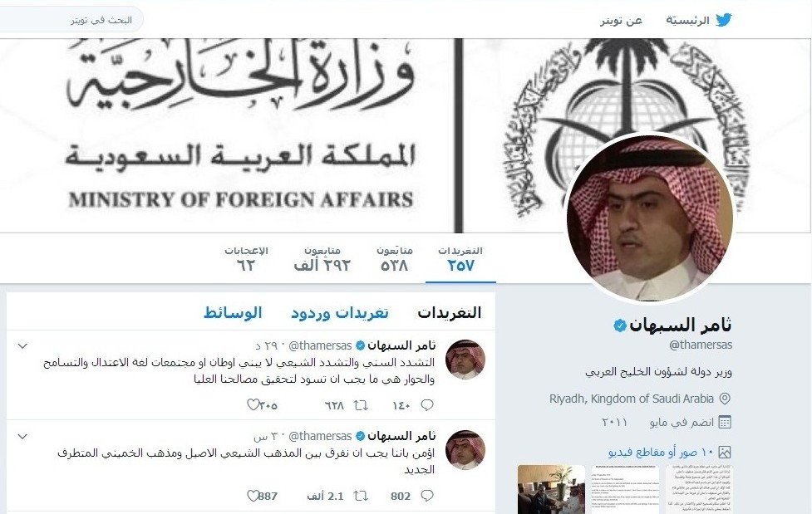Open the large profile picture of ثامر السبهان

650,218
